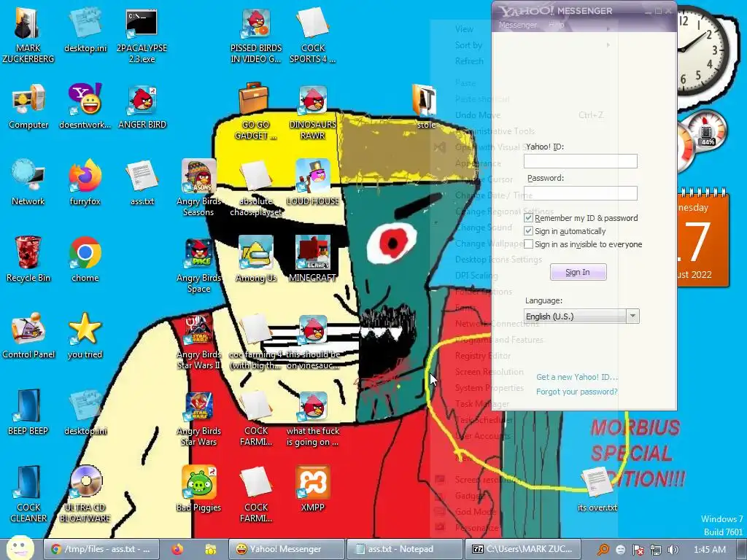Select the MINECRAFT desktop icon
Image resolution: width=747 pixels, height=560 pixels.
tap(312, 259)
